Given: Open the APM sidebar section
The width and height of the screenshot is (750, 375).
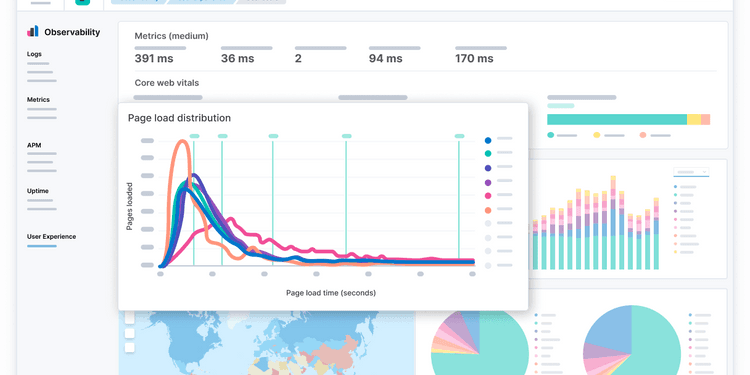Looking at the screenshot, I should [33, 145].
